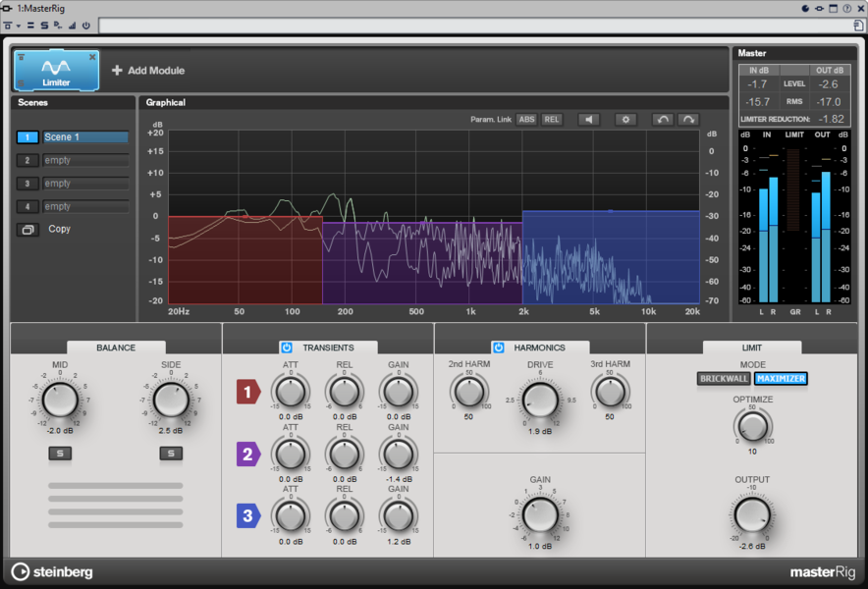Viewport: 868px width, 589px height.
Task: Click the link-shaped icon at the title bar's right
Action: click(819, 8)
